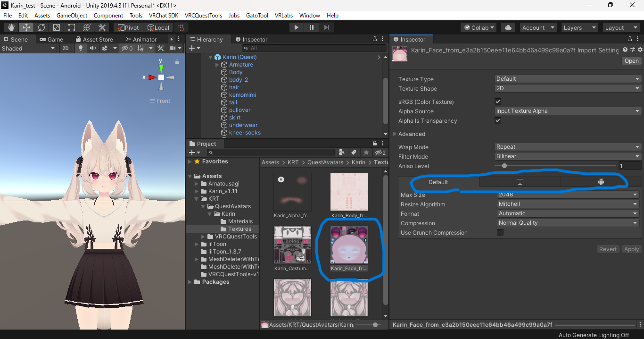Toggle Pivot handle position
644x339 pixels.
click(x=128, y=27)
